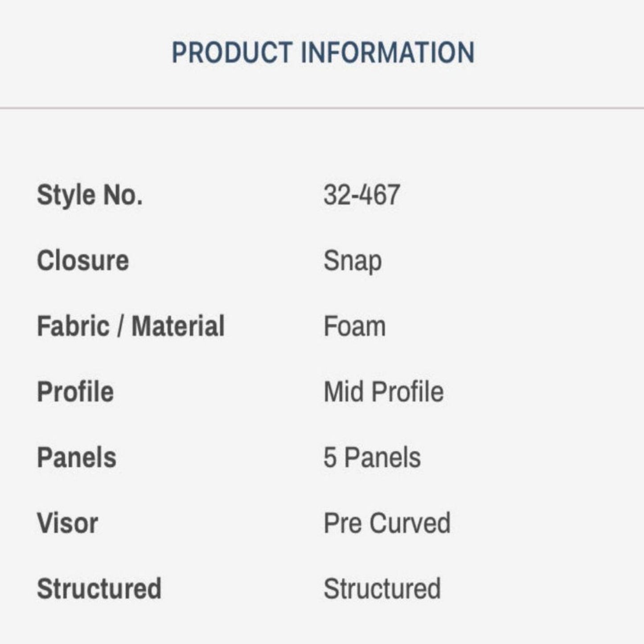644x644 pixels.
Task: Click the Mid Profile value
Action: (383, 392)
